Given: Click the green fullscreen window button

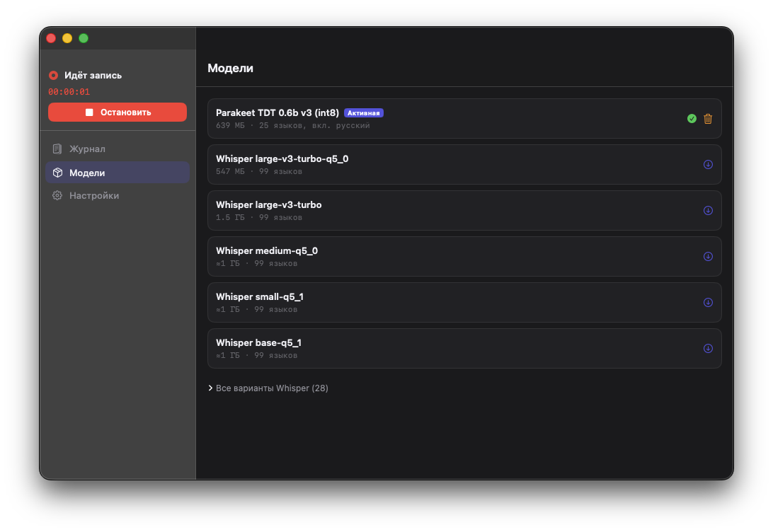Looking at the screenshot, I should [84, 38].
